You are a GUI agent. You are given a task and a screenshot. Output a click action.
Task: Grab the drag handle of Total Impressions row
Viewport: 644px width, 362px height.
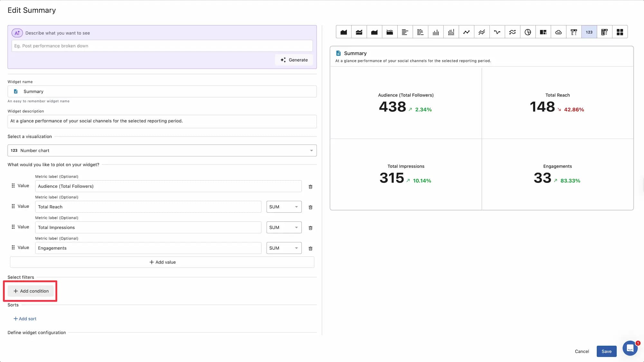coord(13,227)
